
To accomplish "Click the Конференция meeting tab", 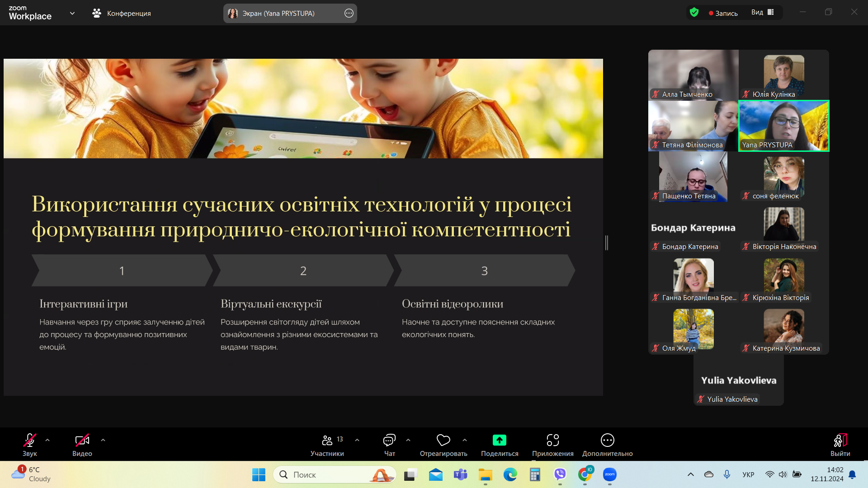I will (x=122, y=13).
